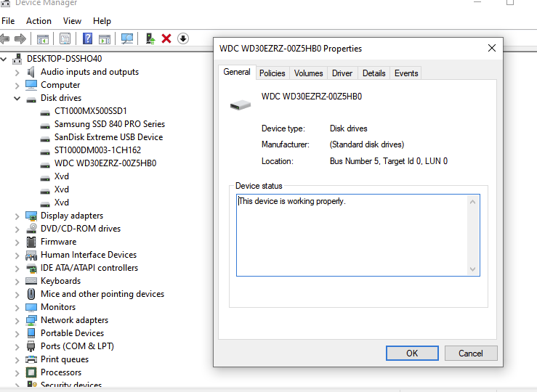The width and height of the screenshot is (537, 392).
Task: Click the Ports (COM & LPT) plug icon
Action: click(x=31, y=346)
